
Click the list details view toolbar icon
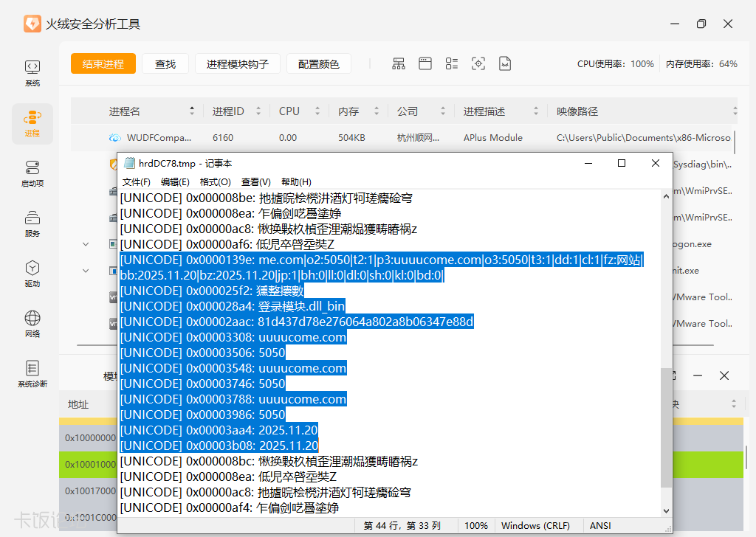tap(452, 64)
